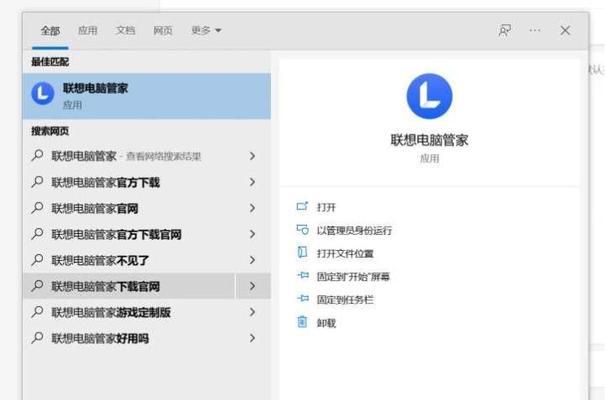Select the 全部 tab
Viewport: 605px width, 400px height.
pos(50,30)
